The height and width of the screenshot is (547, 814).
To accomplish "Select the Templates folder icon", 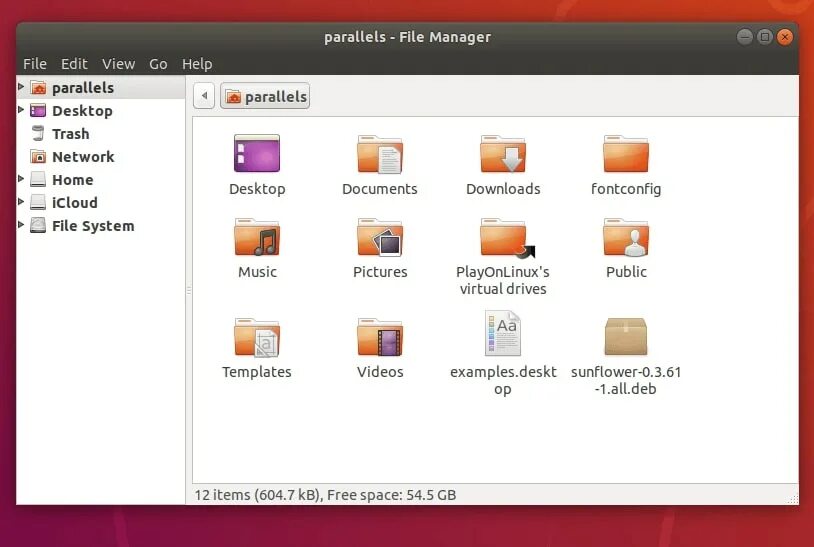I will 257,337.
